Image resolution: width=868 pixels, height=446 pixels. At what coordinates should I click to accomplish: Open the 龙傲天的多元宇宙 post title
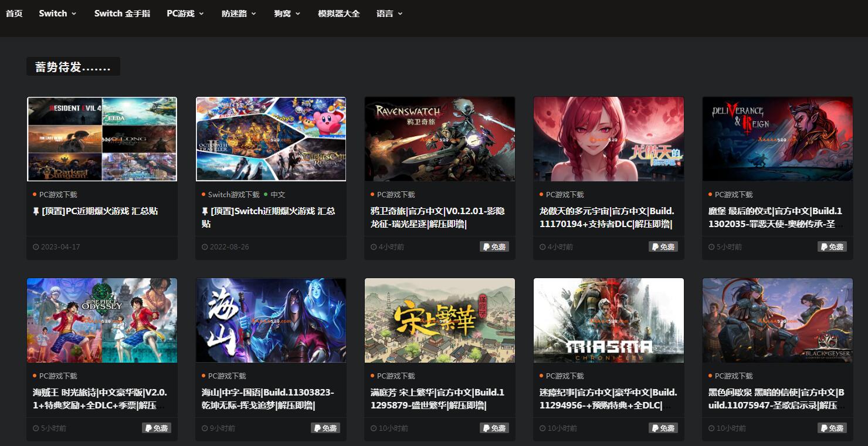[607, 218]
